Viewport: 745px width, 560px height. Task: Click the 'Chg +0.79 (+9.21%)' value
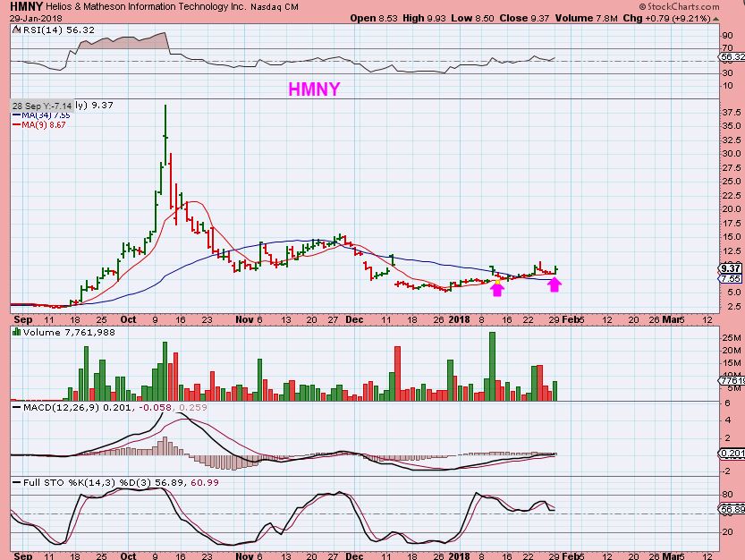coord(667,19)
